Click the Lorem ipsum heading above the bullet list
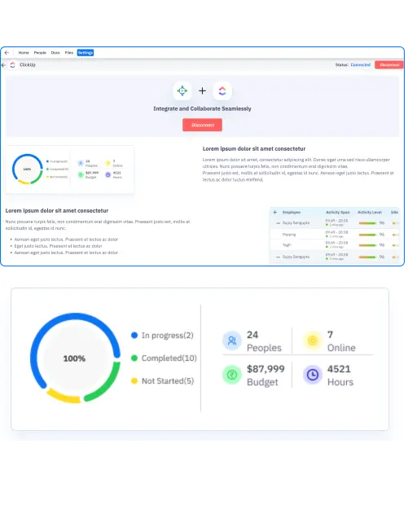408x532 pixels. pos(57,211)
